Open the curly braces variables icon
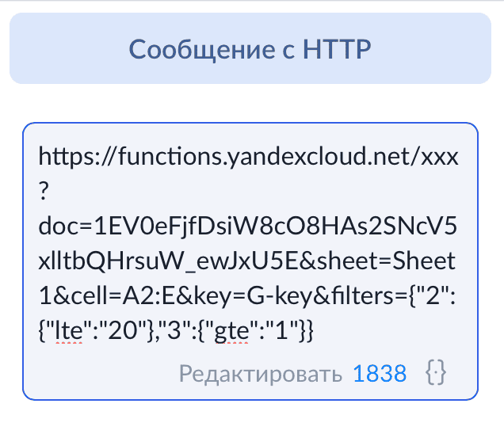504x434 pixels. [436, 373]
